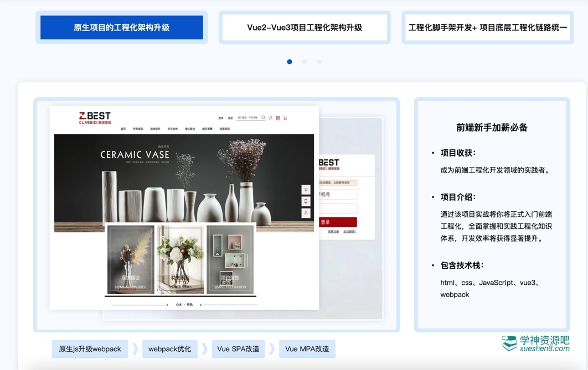Open the shopping cart icon in Z.BEST header

coord(285,118)
